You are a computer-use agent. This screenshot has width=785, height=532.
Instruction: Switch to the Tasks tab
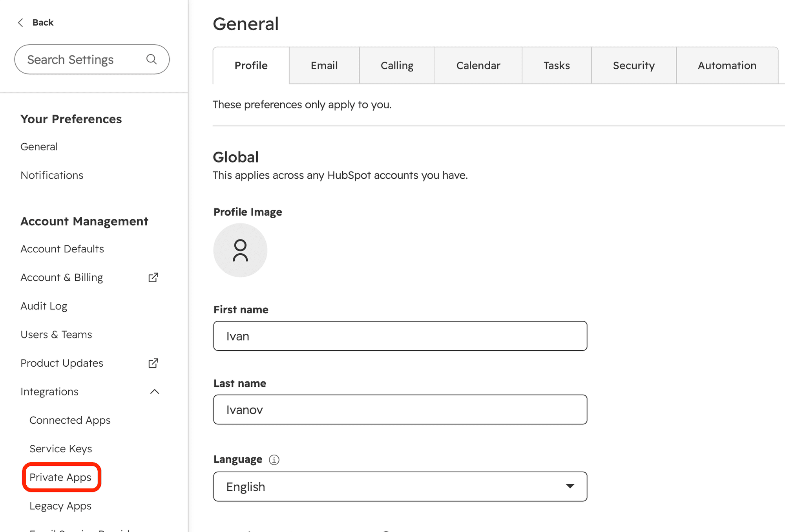pos(557,66)
